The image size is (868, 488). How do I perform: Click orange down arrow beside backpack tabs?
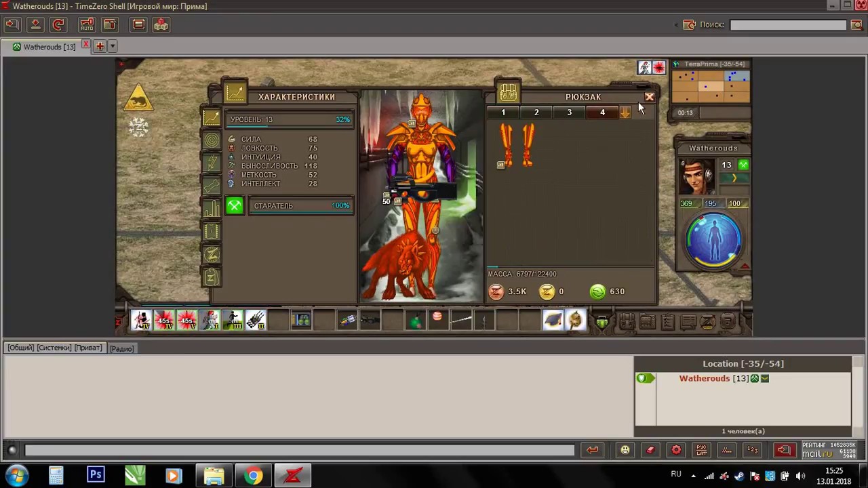point(625,113)
